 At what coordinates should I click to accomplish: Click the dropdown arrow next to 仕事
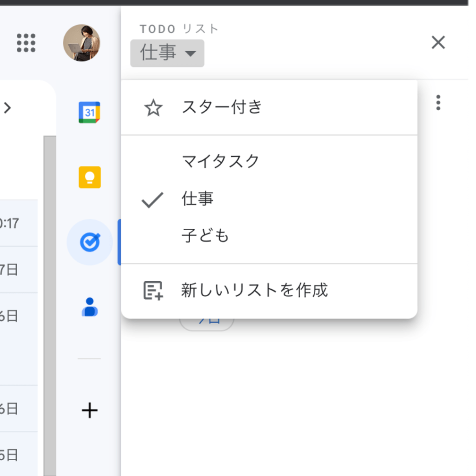191,53
